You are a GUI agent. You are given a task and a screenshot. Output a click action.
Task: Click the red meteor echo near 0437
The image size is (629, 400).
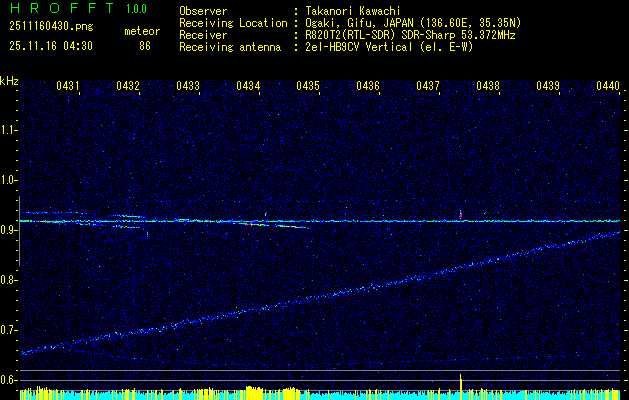(461, 215)
